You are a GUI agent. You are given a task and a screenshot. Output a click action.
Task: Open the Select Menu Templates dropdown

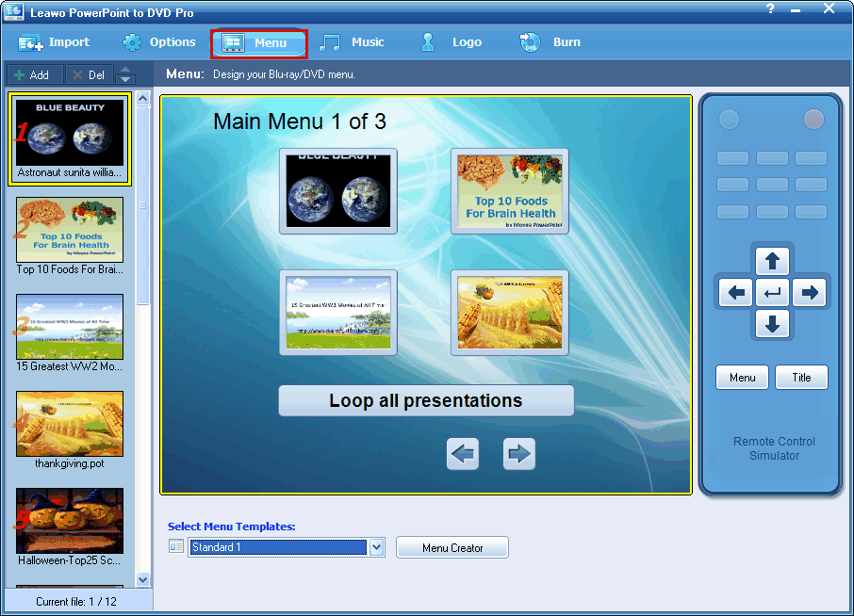(376, 546)
